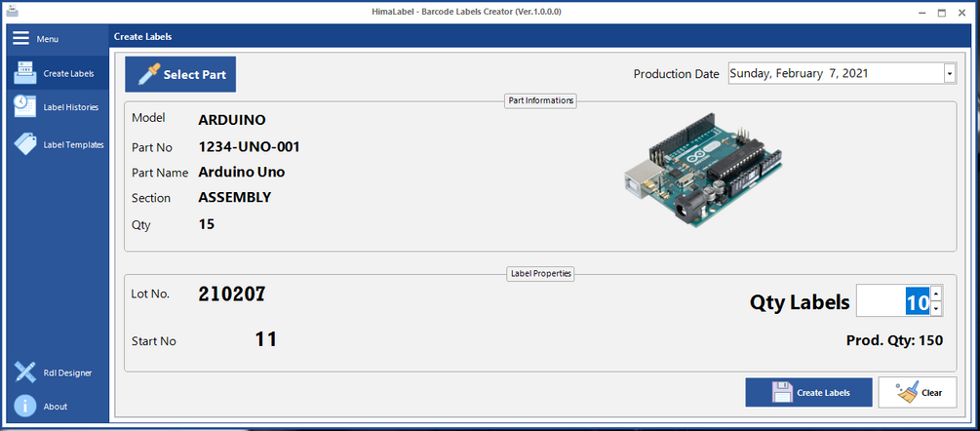The image size is (980, 431).
Task: Click the Create Labels printer icon in sidebar
Action: [25, 73]
